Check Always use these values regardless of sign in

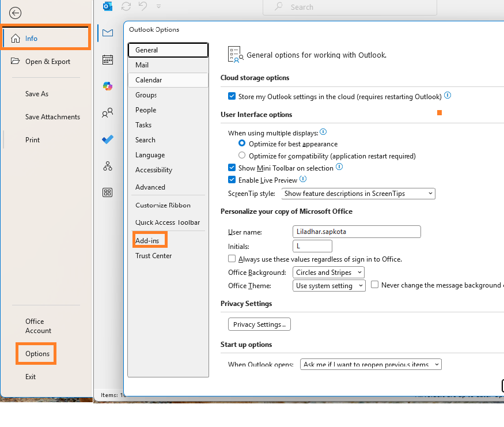(x=232, y=259)
